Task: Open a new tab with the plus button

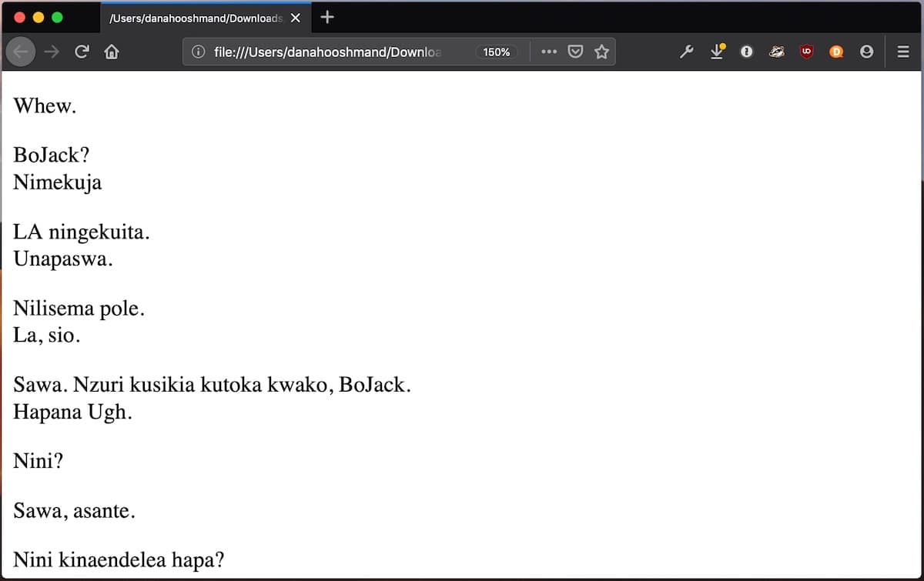Action: pos(327,17)
